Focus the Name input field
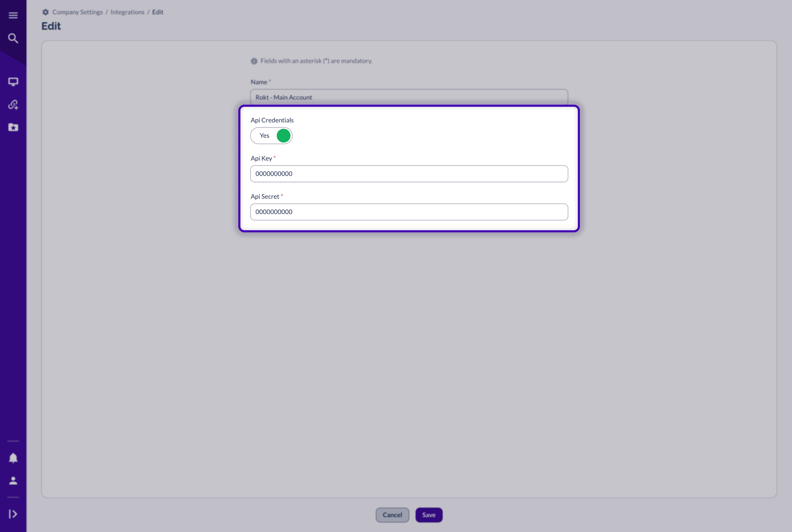Viewport: 792px width, 532px height. coord(409,97)
